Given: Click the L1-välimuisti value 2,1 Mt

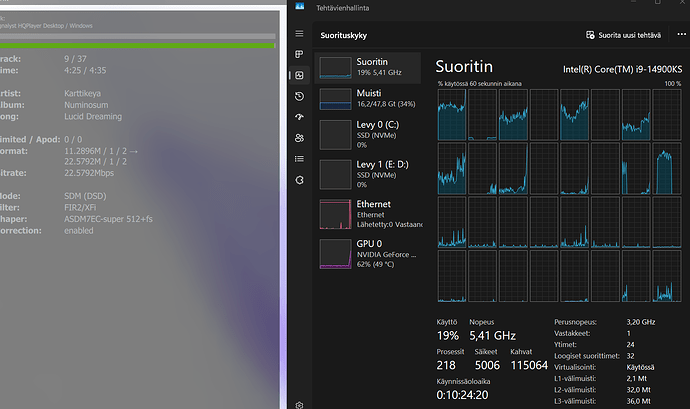Looking at the screenshot, I should click(636, 379).
